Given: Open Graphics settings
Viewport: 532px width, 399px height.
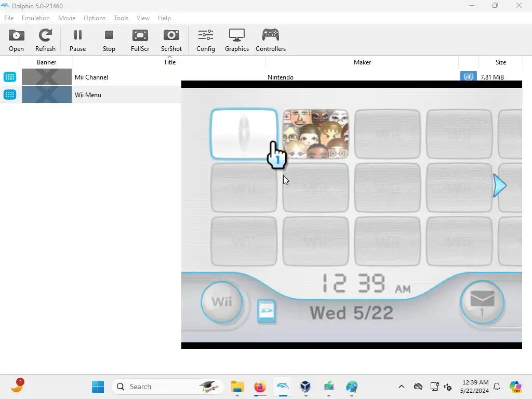Looking at the screenshot, I should pos(237,41).
